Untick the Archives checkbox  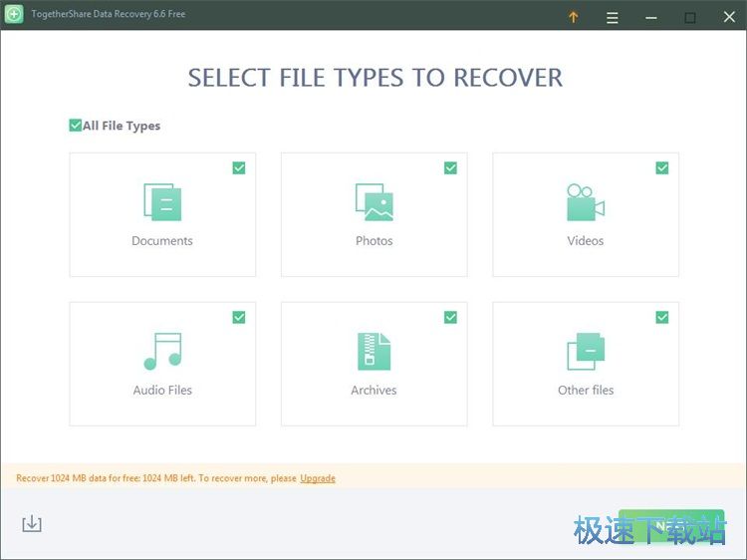coord(450,318)
